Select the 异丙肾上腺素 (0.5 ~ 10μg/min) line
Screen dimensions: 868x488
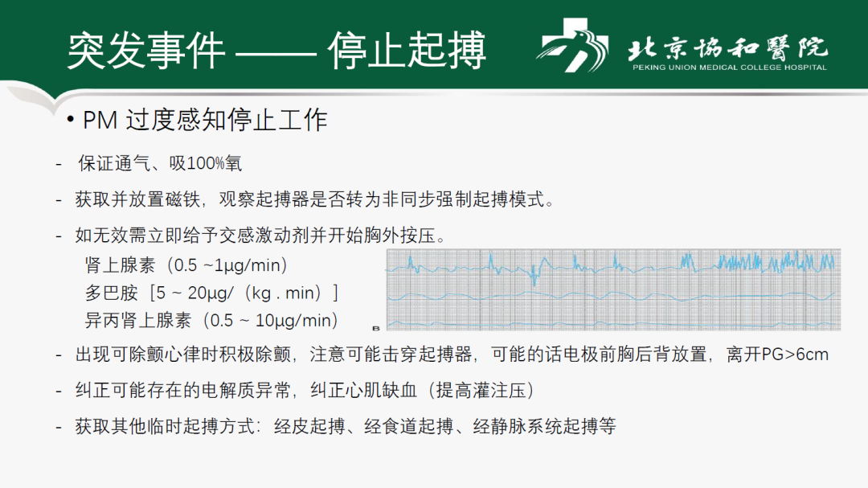point(211,320)
